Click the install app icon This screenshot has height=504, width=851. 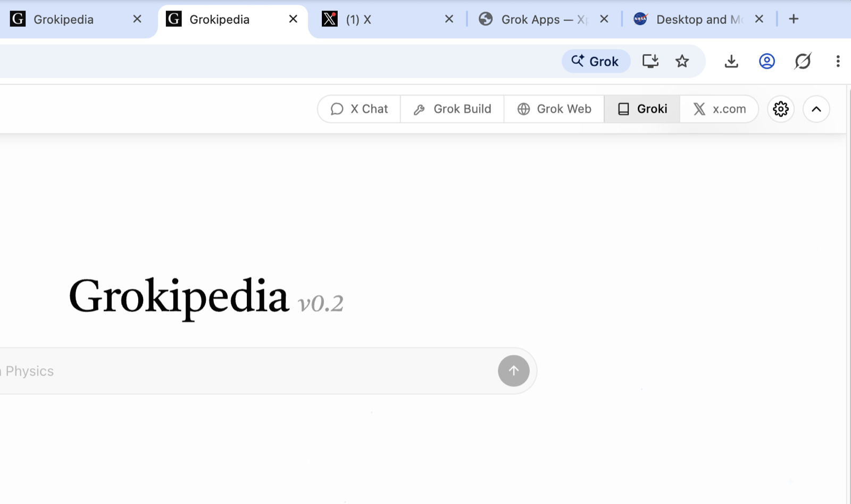pyautogui.click(x=650, y=61)
